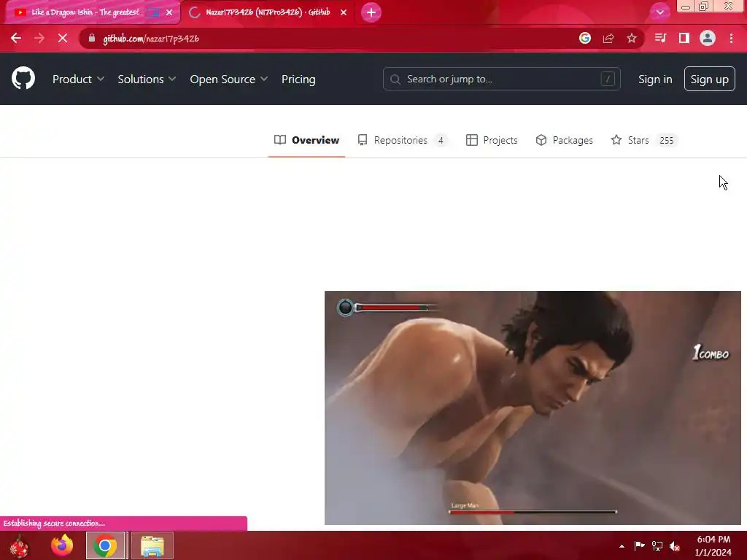Open the Action Center flag icon
747x560 pixels.
click(639, 545)
